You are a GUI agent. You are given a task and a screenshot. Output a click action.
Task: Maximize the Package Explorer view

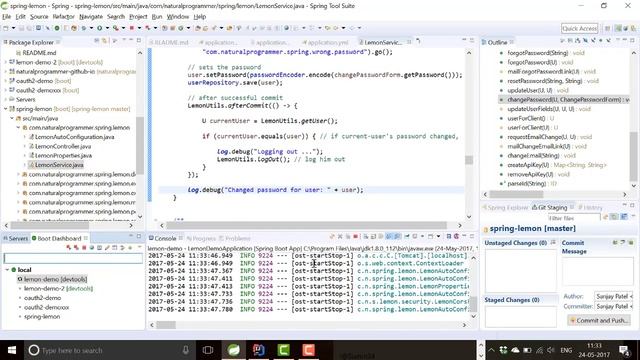tap(139, 41)
